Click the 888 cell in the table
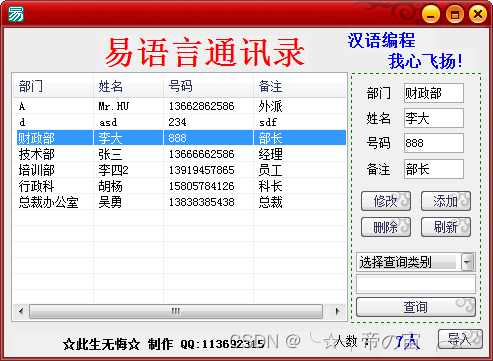Image resolution: width=493 pixels, height=361 pixels. point(177,138)
